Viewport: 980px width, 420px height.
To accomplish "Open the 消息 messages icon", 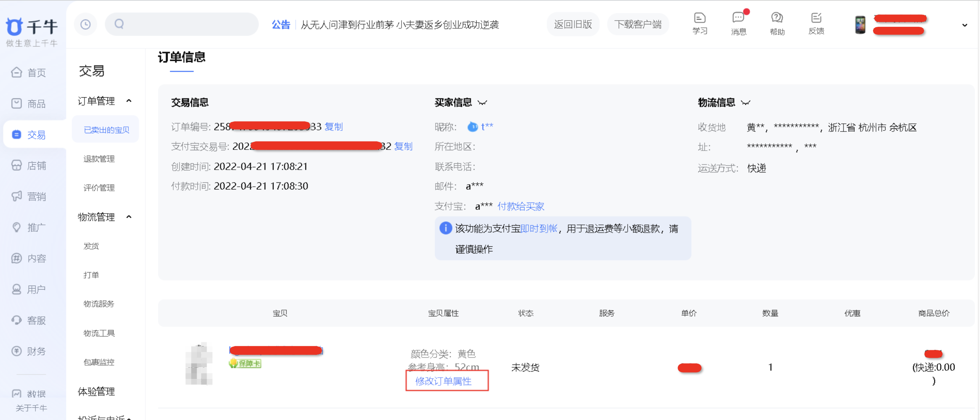I will [738, 17].
